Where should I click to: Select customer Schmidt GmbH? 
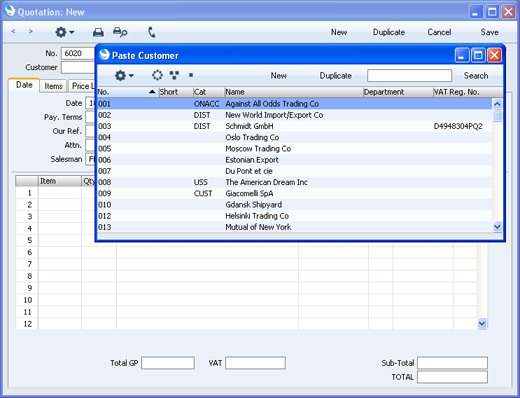(x=294, y=126)
